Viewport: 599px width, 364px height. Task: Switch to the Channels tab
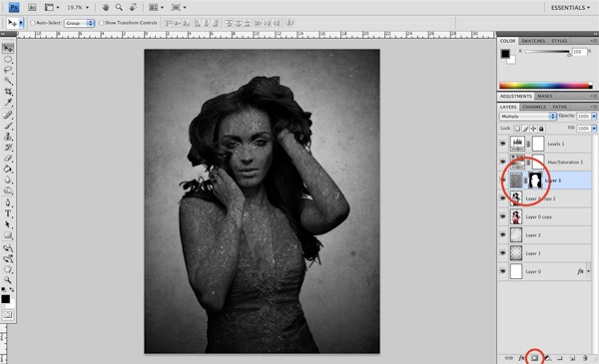534,107
